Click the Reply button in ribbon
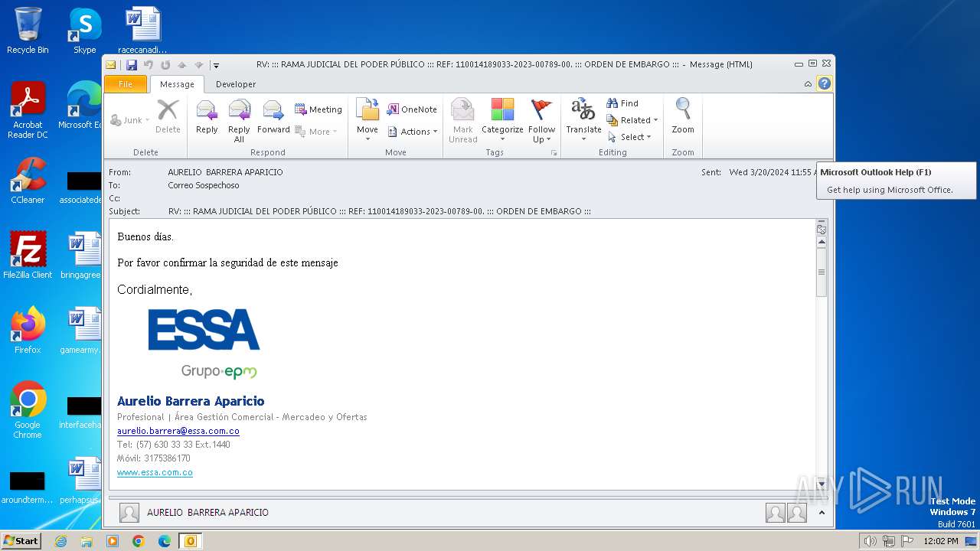The width and height of the screenshot is (980, 551). coord(207,119)
